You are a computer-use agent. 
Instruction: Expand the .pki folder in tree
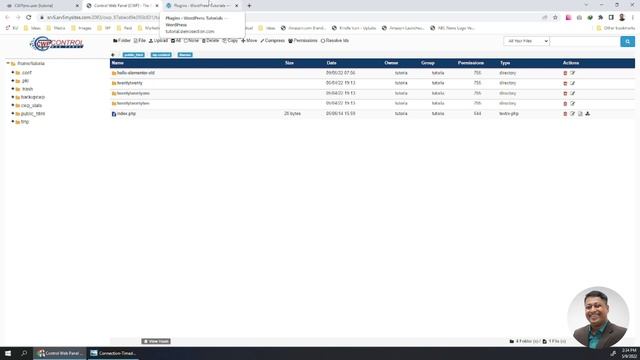[13, 81]
